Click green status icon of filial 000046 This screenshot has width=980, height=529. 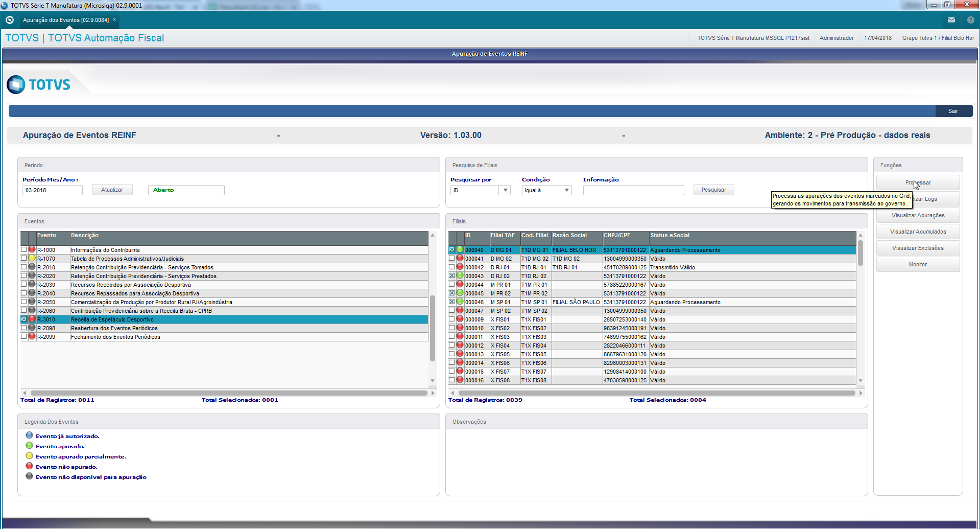click(x=460, y=302)
